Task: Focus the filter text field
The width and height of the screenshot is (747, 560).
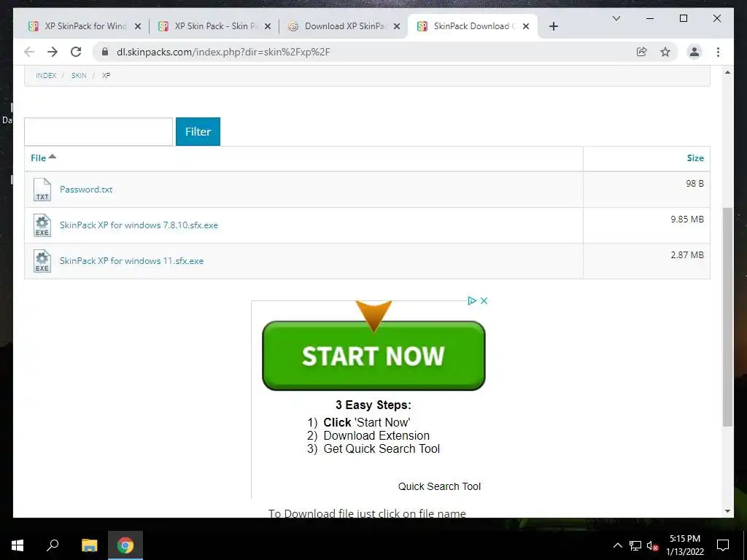Action: click(98, 131)
